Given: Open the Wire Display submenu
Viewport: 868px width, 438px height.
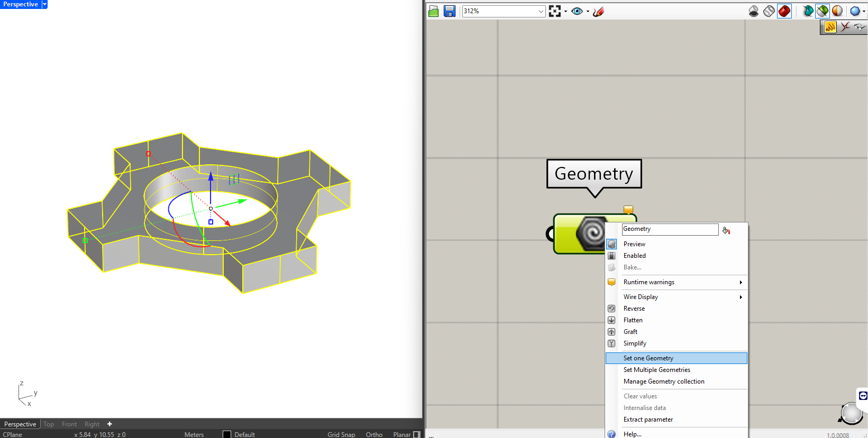Looking at the screenshot, I should coord(677,297).
